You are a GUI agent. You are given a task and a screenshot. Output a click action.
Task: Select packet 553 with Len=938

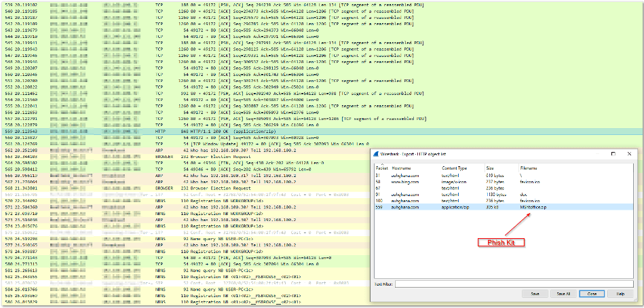click(x=322, y=94)
